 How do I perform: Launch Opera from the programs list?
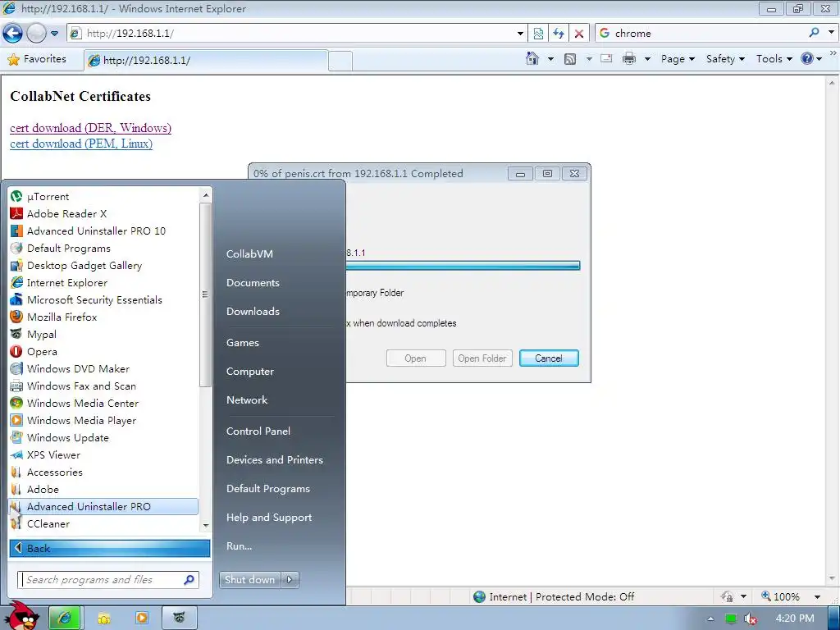pos(103,351)
